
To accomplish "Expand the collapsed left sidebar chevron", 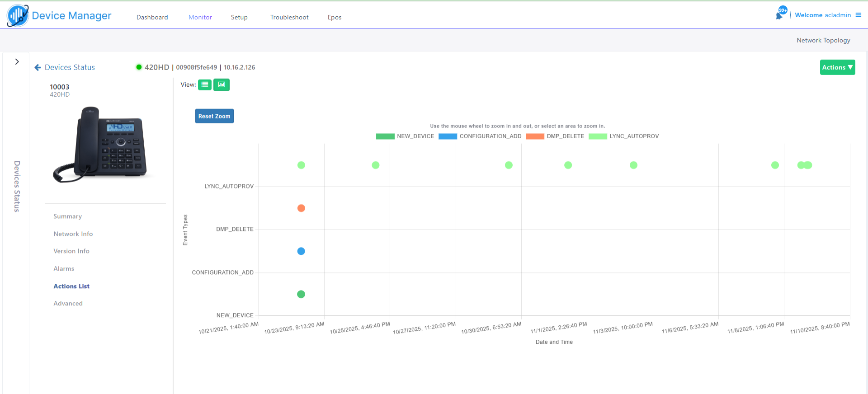I will 17,62.
